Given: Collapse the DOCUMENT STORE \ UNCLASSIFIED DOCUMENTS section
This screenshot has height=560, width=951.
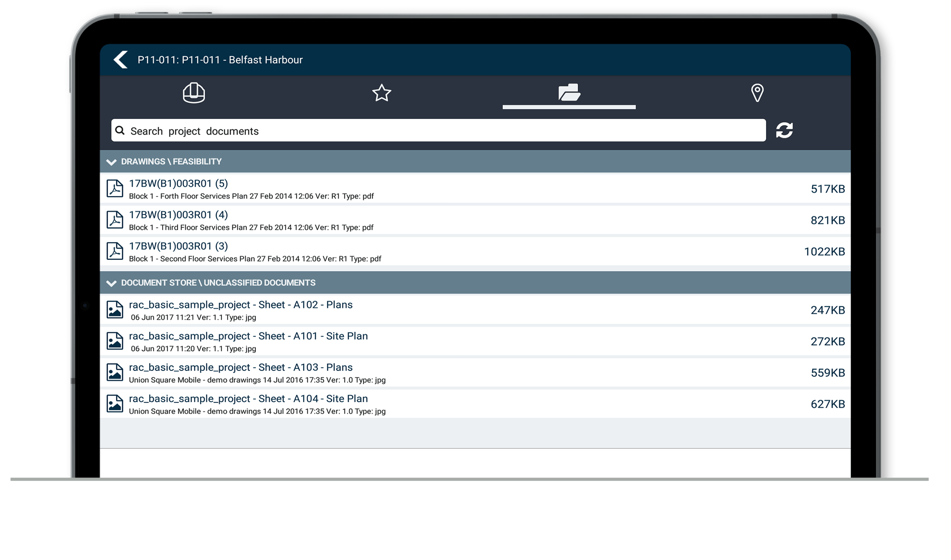Looking at the screenshot, I should point(111,283).
